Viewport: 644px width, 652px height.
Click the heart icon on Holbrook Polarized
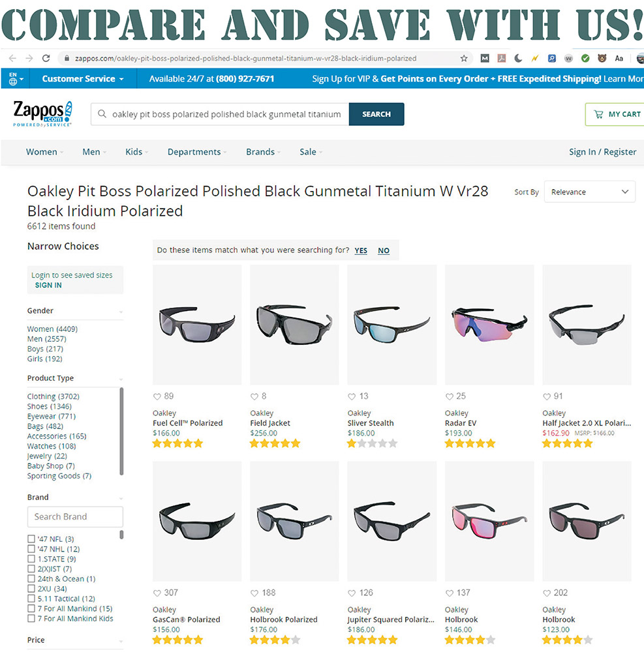[254, 593]
